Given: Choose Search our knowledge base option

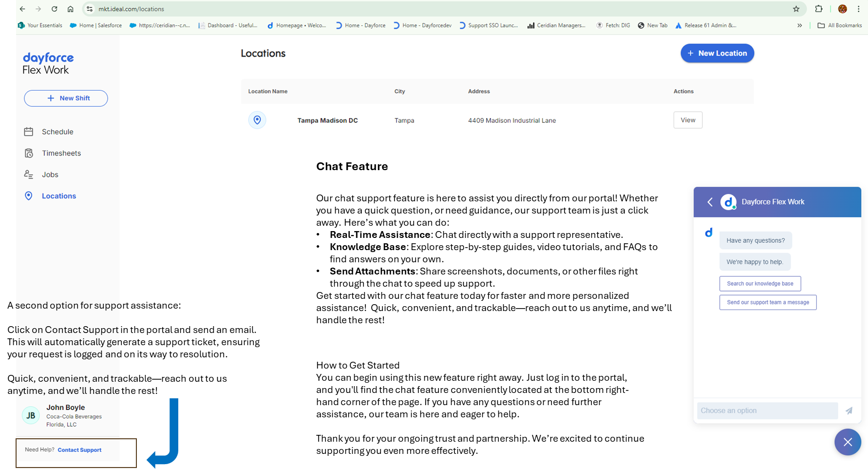Looking at the screenshot, I should (760, 284).
